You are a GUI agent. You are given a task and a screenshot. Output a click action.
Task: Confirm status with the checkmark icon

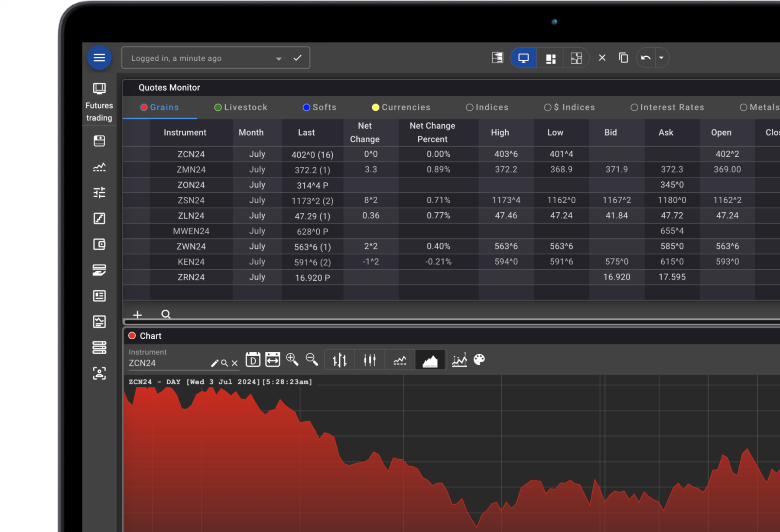297,58
